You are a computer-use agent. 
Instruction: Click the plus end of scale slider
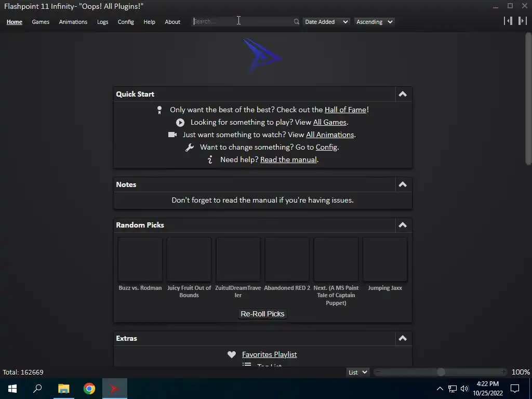tap(504, 372)
